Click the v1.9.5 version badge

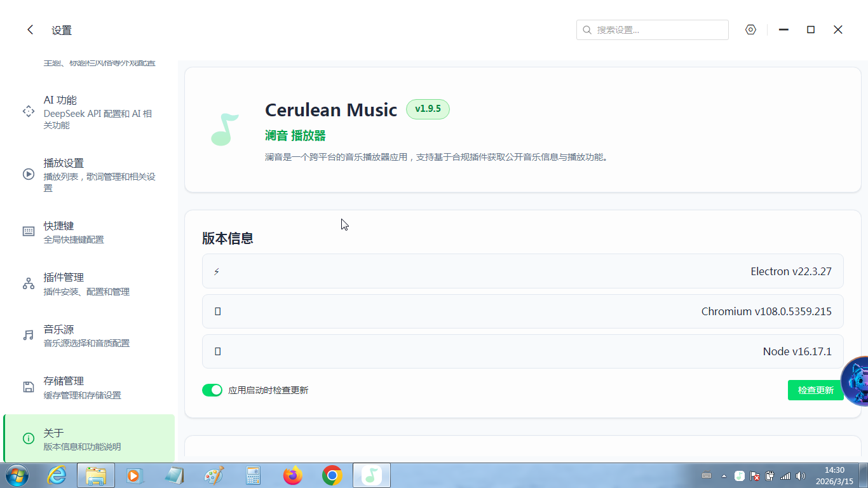coord(428,109)
